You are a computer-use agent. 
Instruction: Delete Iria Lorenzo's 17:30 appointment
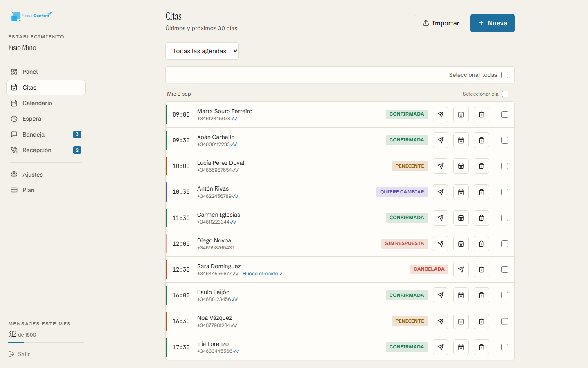point(481,347)
